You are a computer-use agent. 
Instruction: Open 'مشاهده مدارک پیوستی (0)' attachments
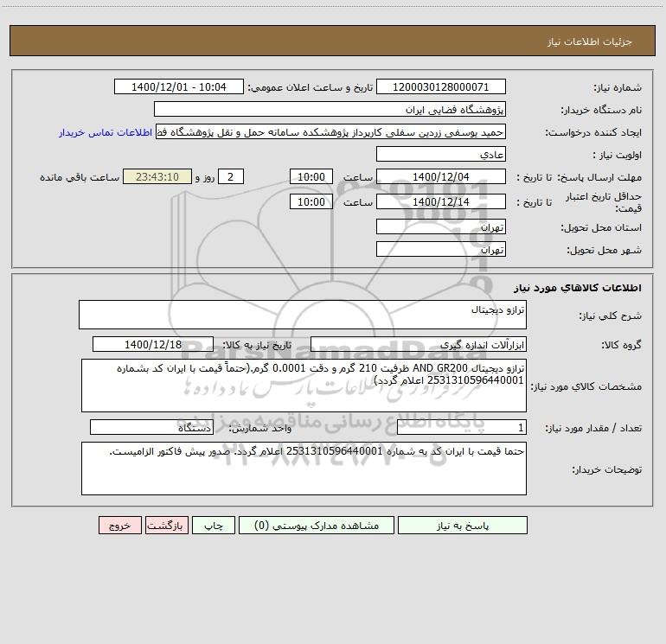pos(317,525)
